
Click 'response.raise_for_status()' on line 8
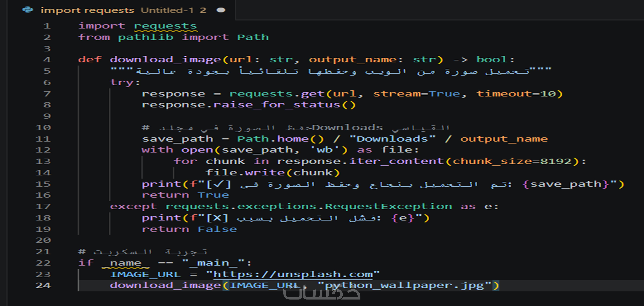249,105
